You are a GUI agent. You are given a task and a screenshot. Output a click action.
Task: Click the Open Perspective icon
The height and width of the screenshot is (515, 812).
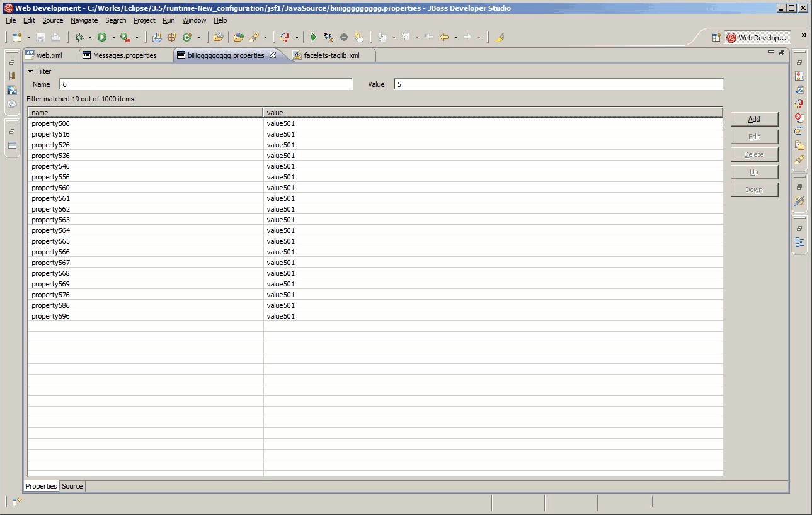point(716,38)
